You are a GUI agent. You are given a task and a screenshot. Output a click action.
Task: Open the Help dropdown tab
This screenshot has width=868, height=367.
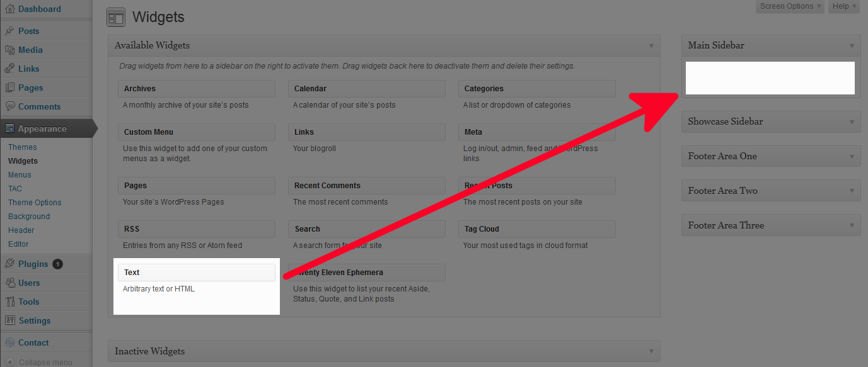coord(845,6)
